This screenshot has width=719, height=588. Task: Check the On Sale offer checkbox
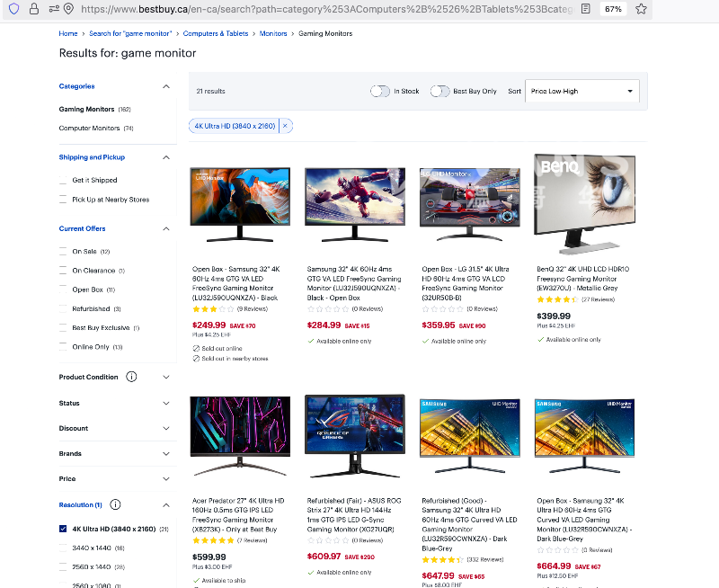63,252
